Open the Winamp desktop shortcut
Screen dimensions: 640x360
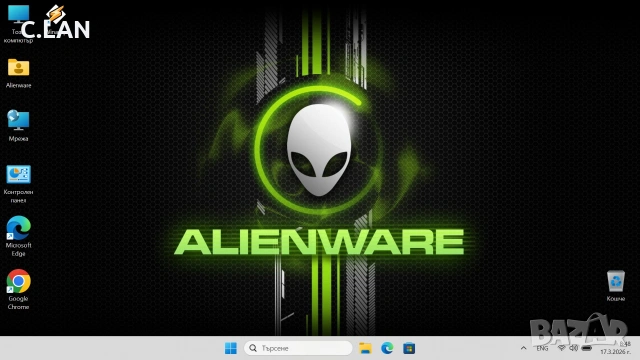(x=56, y=19)
